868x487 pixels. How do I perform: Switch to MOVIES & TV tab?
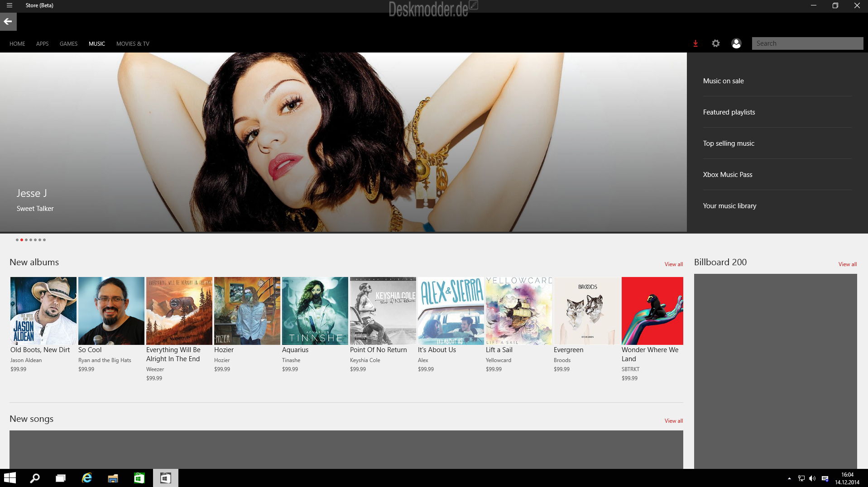click(133, 44)
